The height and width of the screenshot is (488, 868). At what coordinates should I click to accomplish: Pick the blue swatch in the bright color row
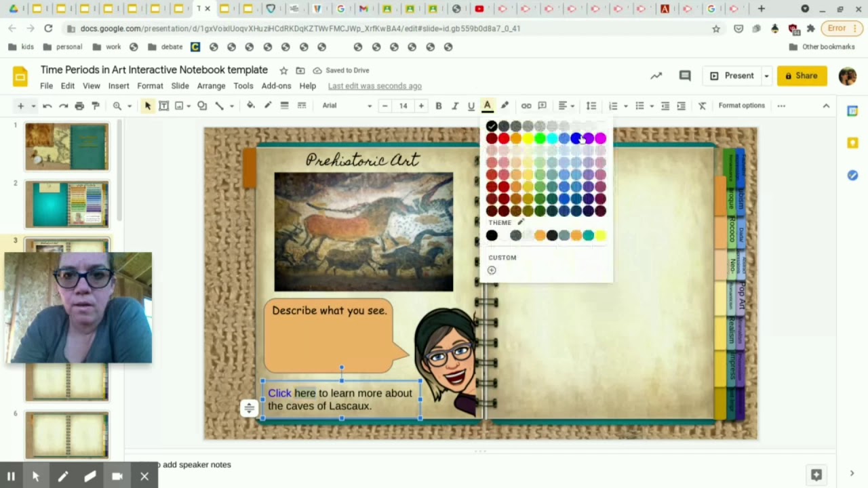(576, 138)
